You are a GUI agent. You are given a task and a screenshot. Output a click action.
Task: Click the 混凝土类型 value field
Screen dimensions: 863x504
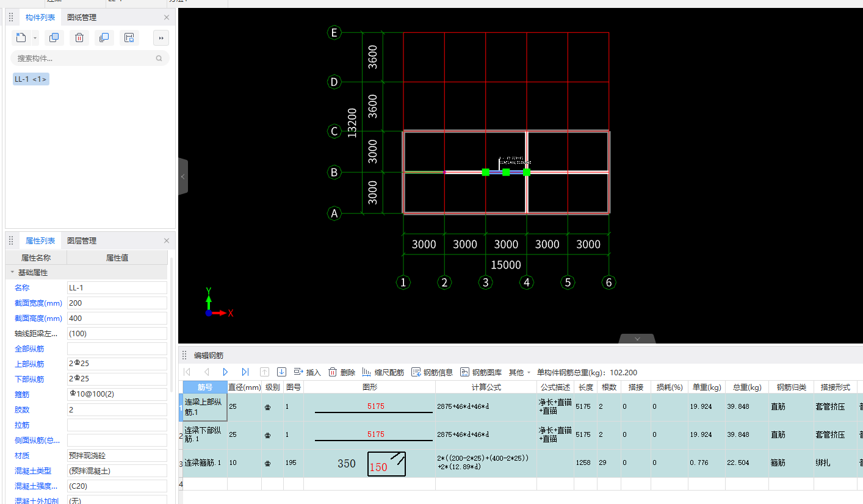point(117,471)
